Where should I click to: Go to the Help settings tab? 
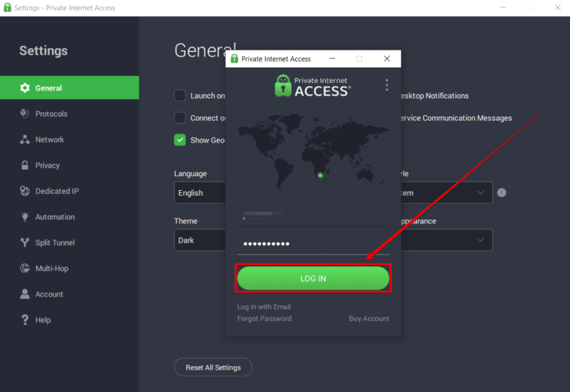click(43, 320)
